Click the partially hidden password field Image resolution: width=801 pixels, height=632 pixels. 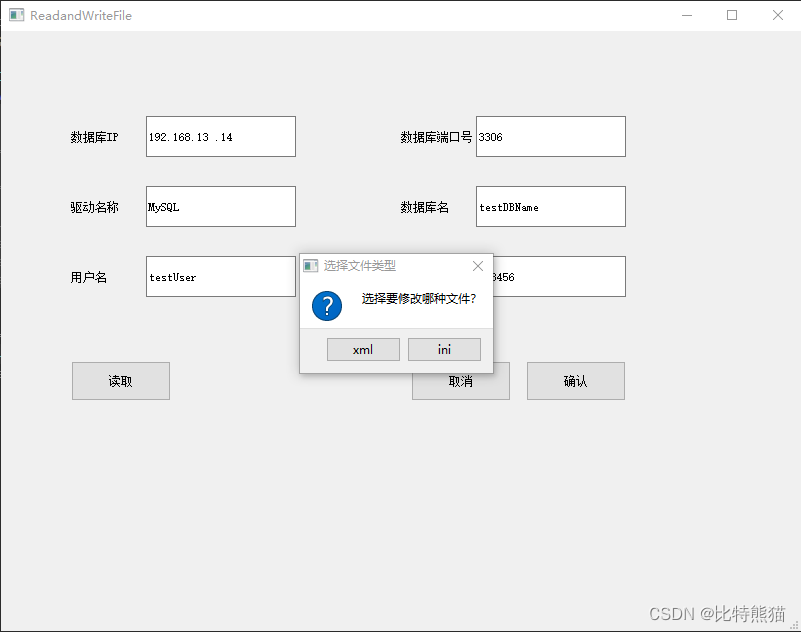pyautogui.click(x=570, y=276)
